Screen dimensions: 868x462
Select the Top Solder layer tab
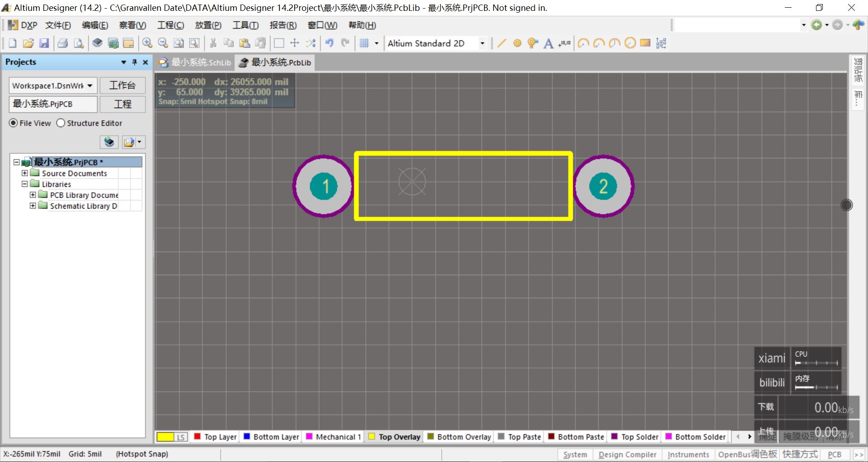635,437
